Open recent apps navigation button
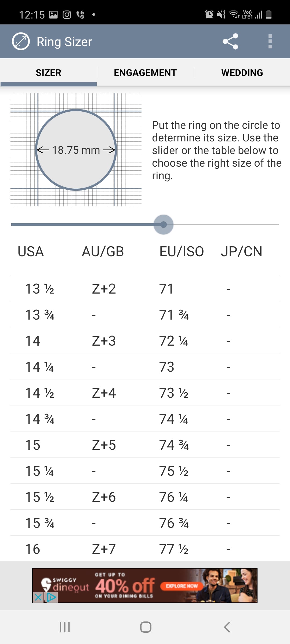This screenshot has width=290, height=644. [x=65, y=627]
